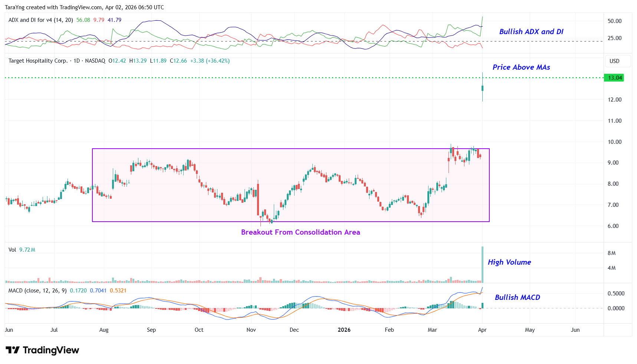Image resolution: width=637 pixels, height=364 pixels.
Task: Select the 'Bullish ADX and DI' annotation
Action: point(531,32)
